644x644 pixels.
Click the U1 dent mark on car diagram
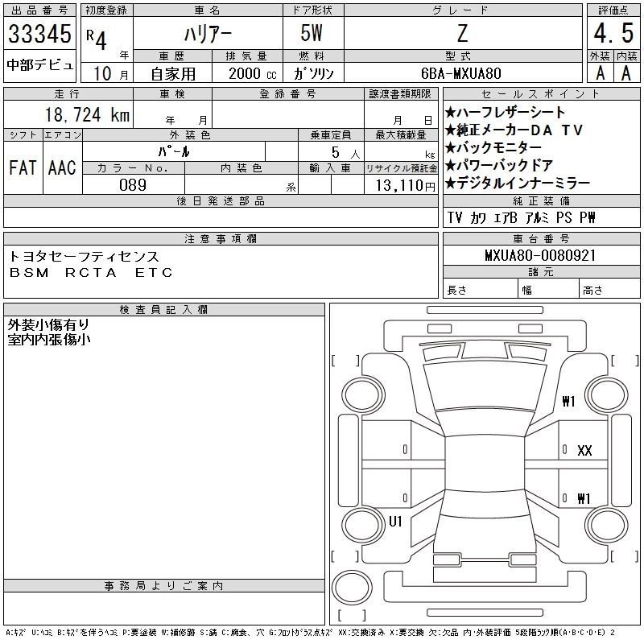coord(395,521)
